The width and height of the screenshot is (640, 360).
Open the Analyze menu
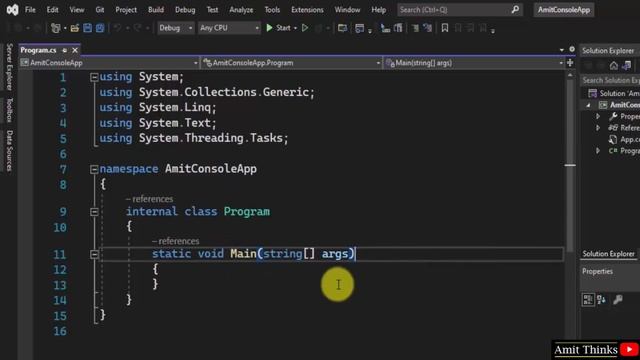pyautogui.click(x=241, y=9)
